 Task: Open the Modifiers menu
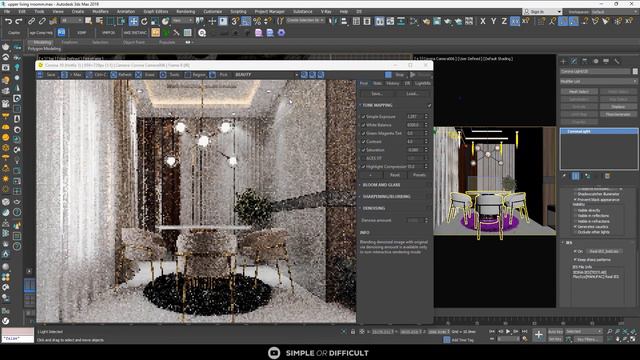pyautogui.click(x=100, y=11)
